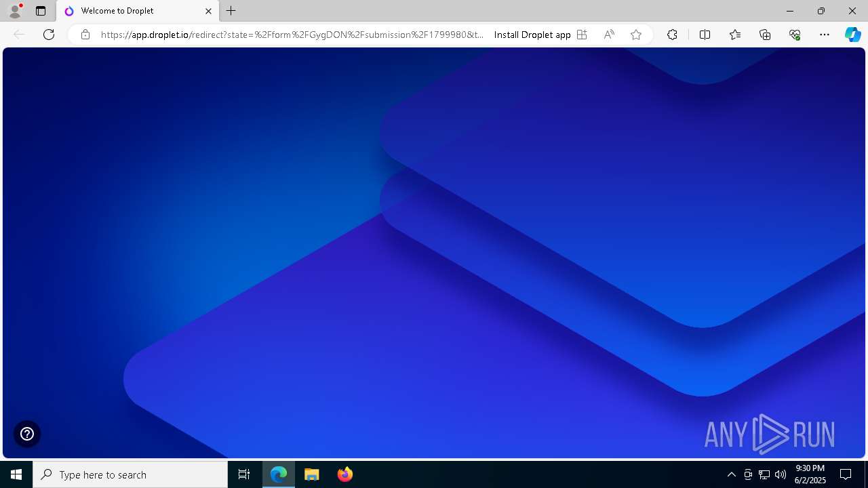This screenshot has width=868, height=488.
Task: Toggle split screen view
Action: point(705,35)
